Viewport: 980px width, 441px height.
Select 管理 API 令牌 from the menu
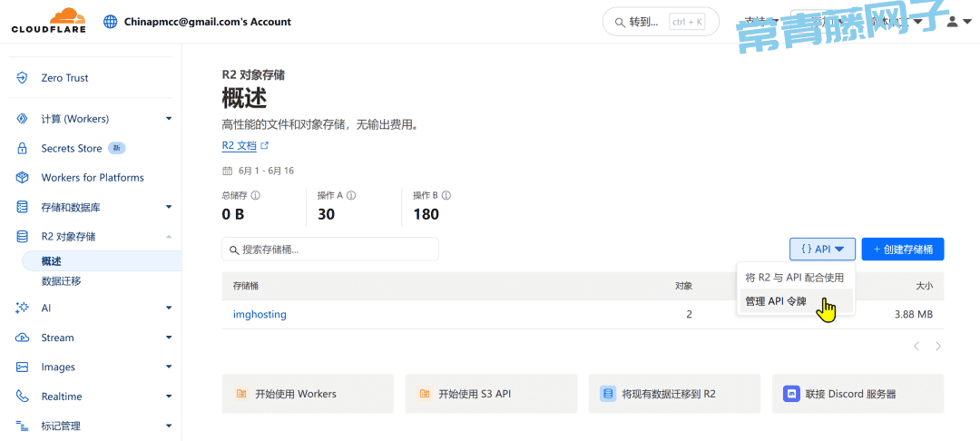(x=795, y=301)
